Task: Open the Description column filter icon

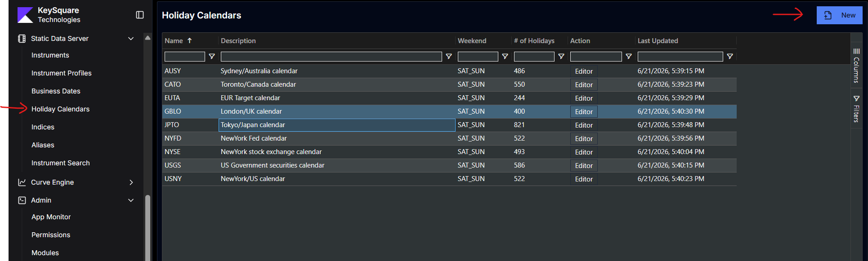Action: tap(449, 57)
